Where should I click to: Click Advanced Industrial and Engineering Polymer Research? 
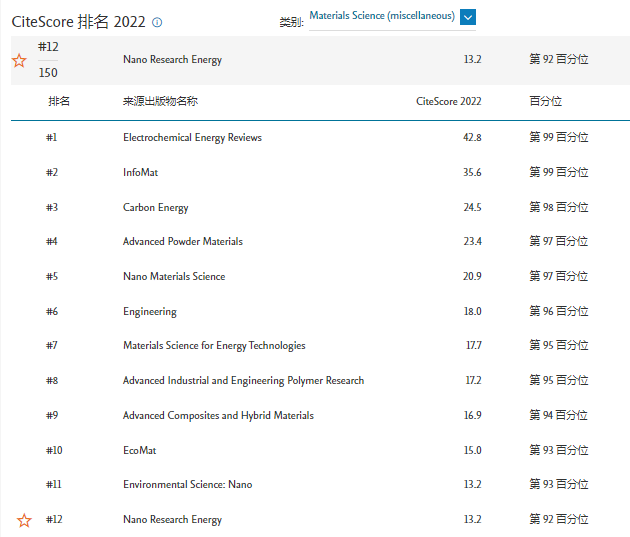click(243, 380)
